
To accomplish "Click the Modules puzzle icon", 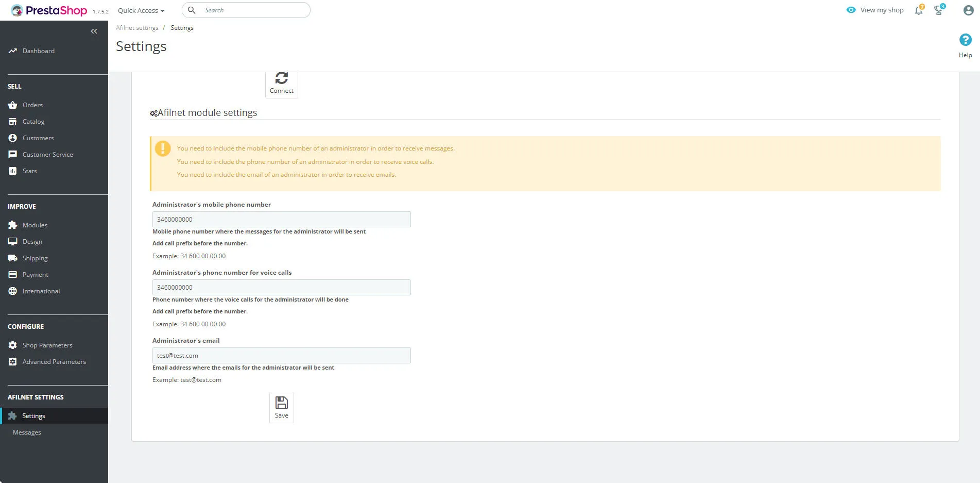I will tap(13, 225).
